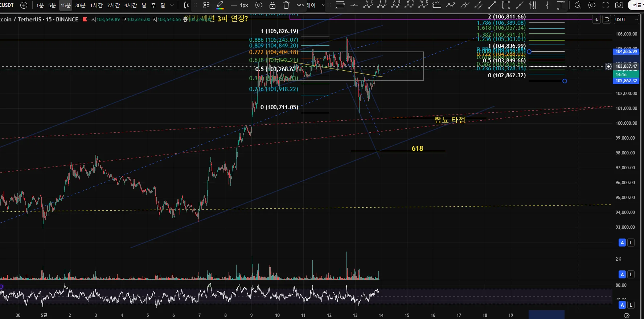Select the trend line tool
This screenshot has width=644, height=319.
tap(492, 5)
